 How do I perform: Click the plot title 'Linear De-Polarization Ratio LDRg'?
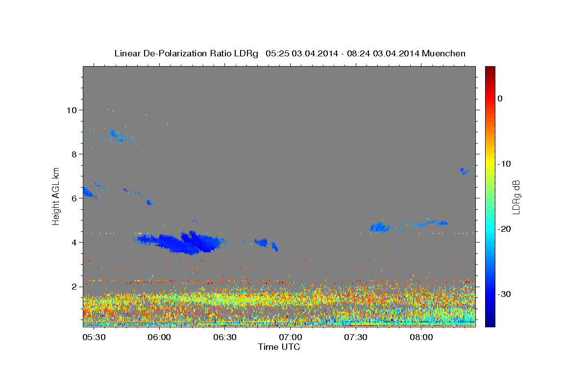pos(186,53)
